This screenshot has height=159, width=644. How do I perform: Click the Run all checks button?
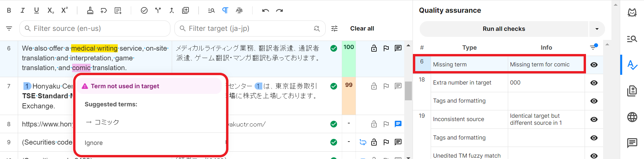[504, 29]
